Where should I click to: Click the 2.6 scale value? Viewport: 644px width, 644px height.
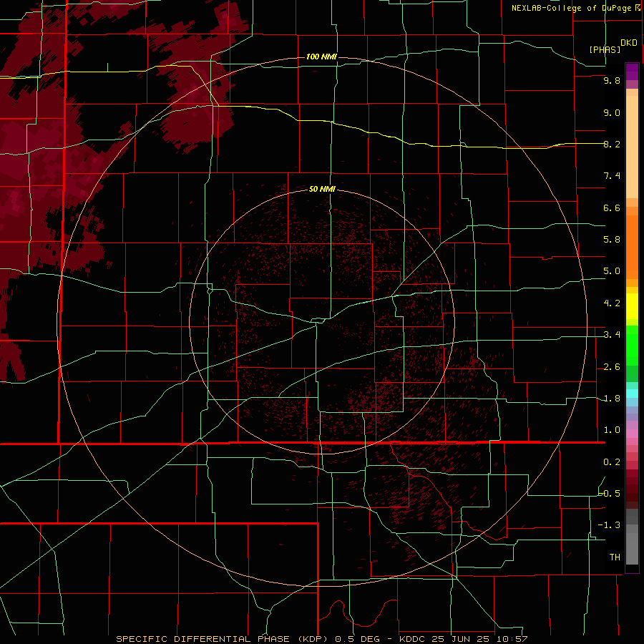click(612, 367)
